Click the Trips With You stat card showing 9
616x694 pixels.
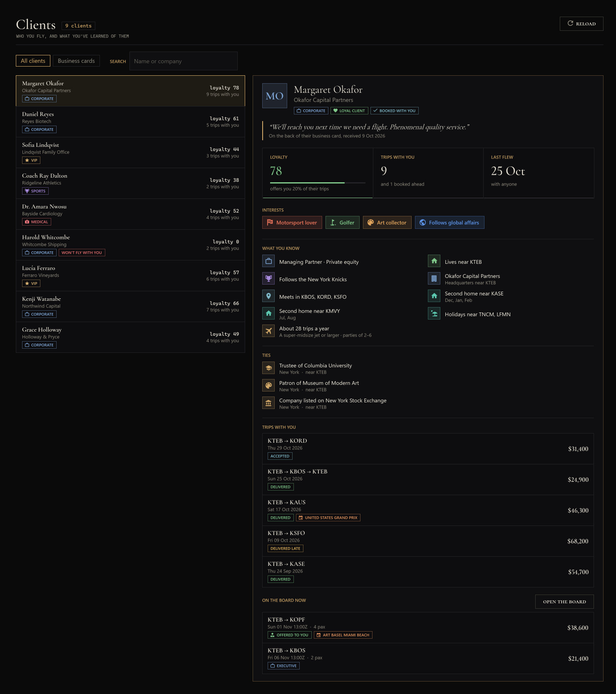428,173
